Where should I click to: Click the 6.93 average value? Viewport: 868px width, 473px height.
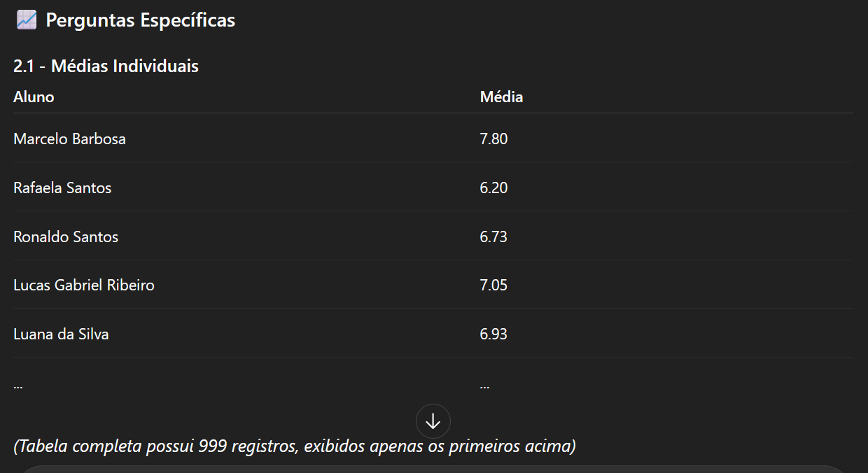(x=493, y=334)
